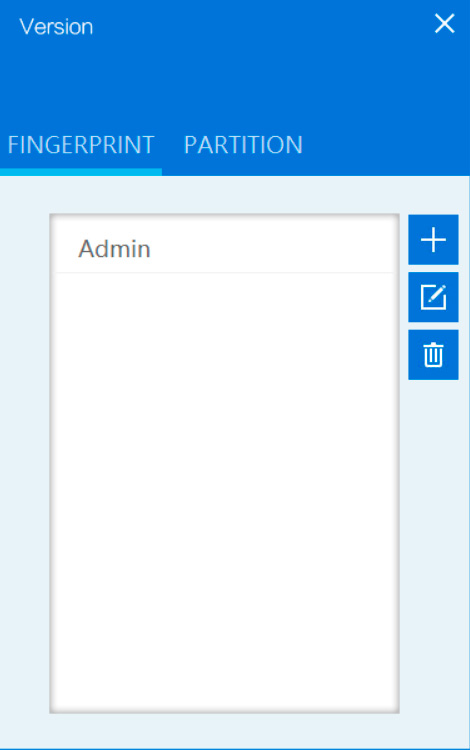Hit the blue plus button beside the list
The height and width of the screenshot is (750, 470).
tap(433, 240)
